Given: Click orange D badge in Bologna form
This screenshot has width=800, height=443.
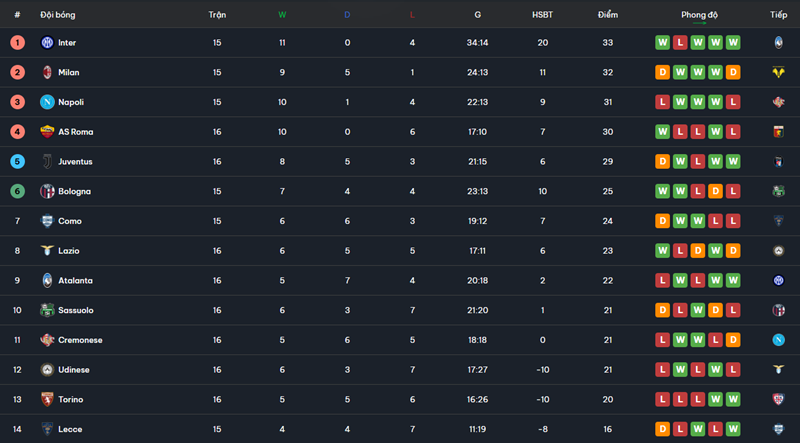Looking at the screenshot, I should click(x=716, y=191).
